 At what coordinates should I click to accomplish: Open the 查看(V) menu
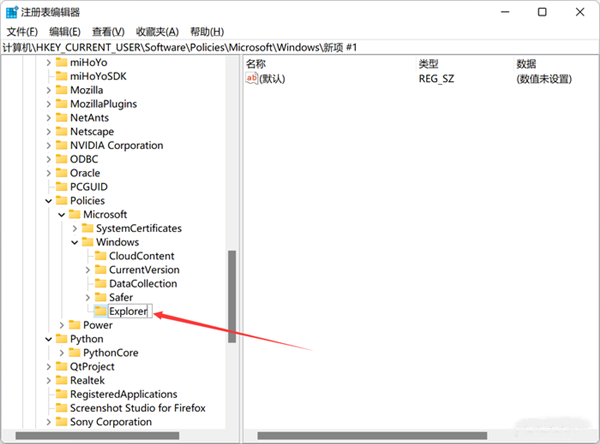(108, 32)
